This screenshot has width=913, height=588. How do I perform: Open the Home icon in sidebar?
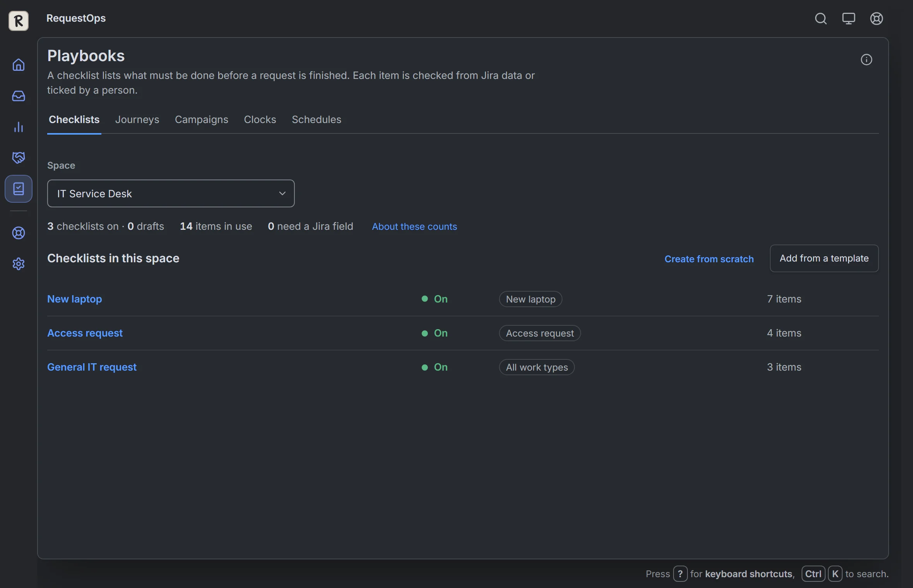click(19, 65)
